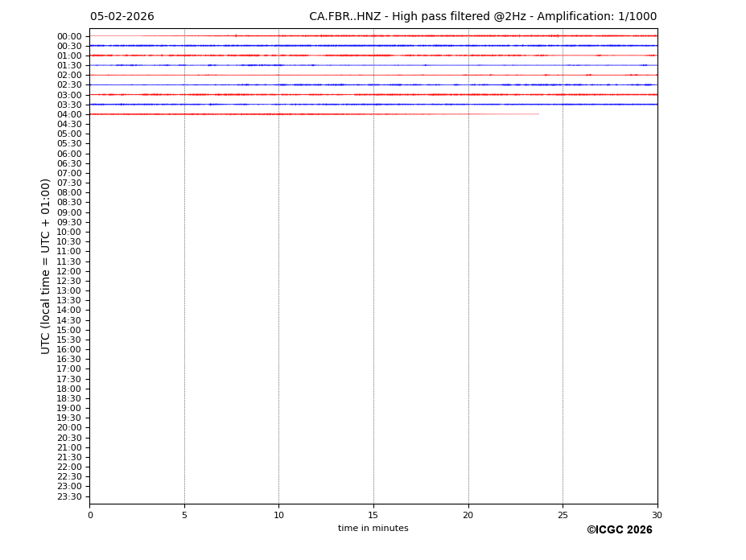The height and width of the screenshot is (560, 746).
Task: Click the 30 minute x-axis tick label
Action: [x=657, y=515]
